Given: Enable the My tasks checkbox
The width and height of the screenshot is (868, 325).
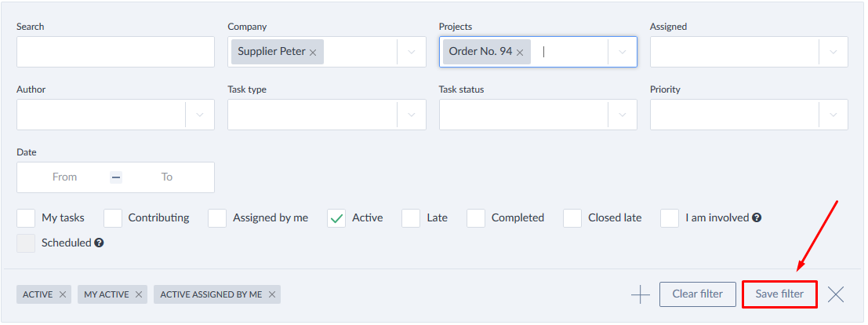Looking at the screenshot, I should click(x=26, y=218).
